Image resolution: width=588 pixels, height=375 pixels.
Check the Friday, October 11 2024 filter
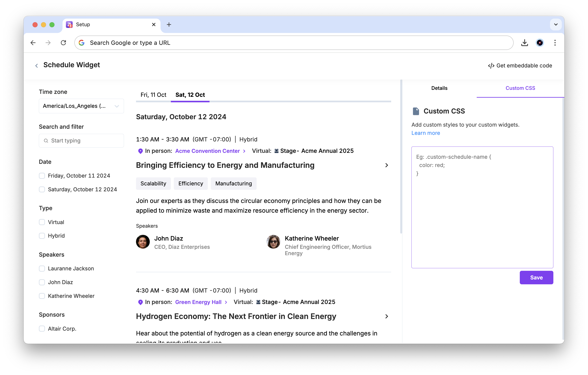42,176
